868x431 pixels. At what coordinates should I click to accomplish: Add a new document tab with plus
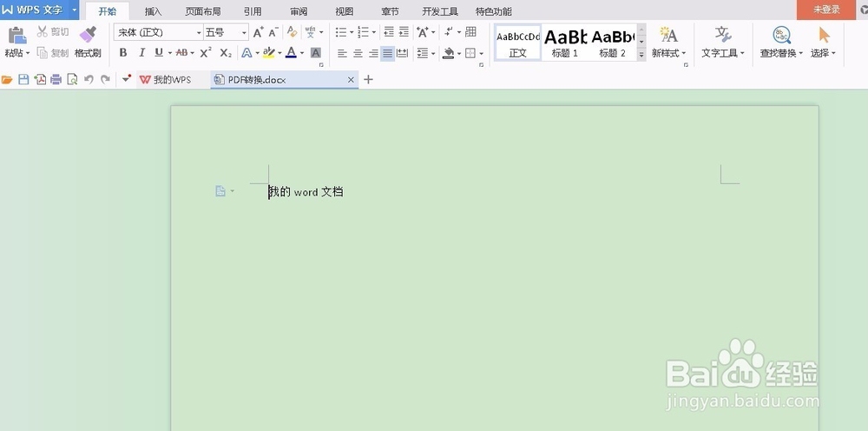(368, 80)
